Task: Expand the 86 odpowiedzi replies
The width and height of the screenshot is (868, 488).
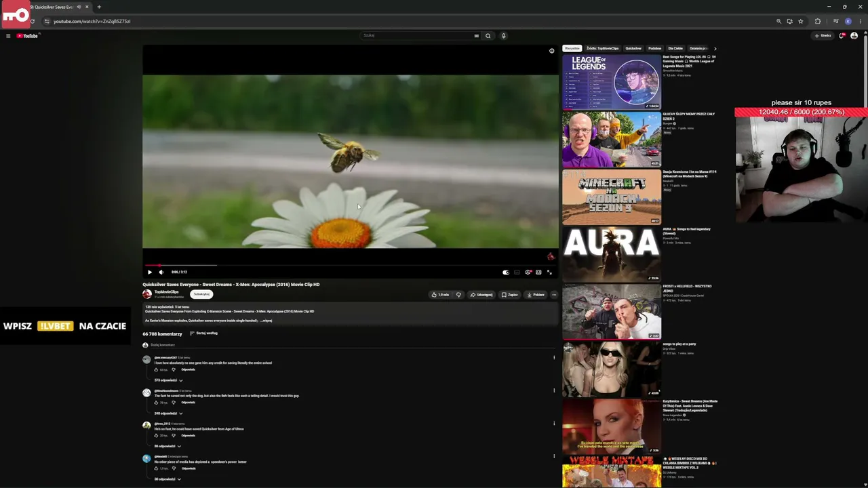Action: click(x=167, y=446)
